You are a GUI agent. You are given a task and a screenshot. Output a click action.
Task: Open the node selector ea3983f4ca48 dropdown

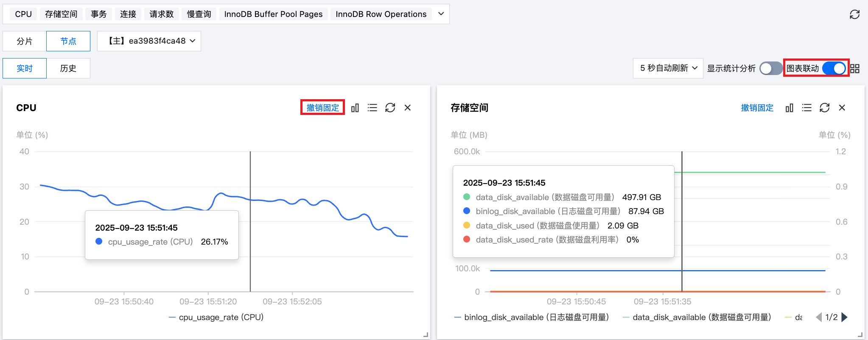(x=149, y=41)
